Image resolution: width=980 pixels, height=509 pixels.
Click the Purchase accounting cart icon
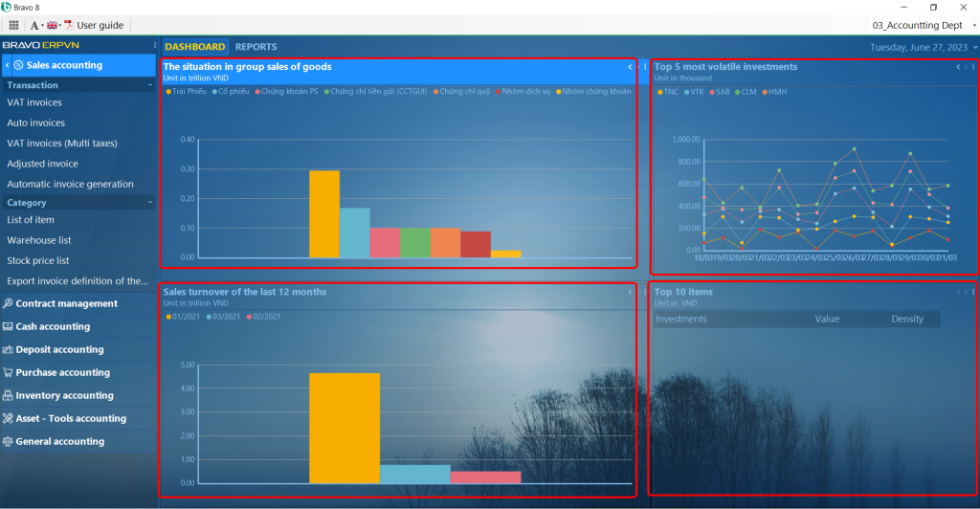tap(8, 373)
